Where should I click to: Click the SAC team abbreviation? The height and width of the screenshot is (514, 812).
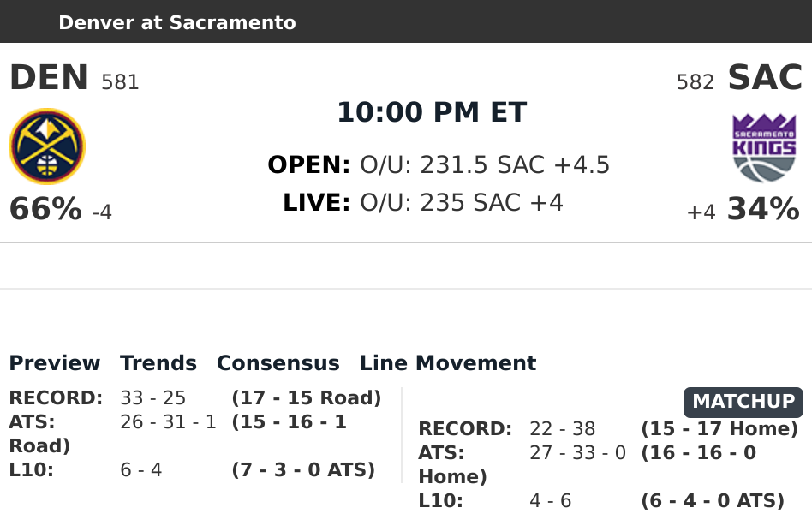click(x=765, y=78)
